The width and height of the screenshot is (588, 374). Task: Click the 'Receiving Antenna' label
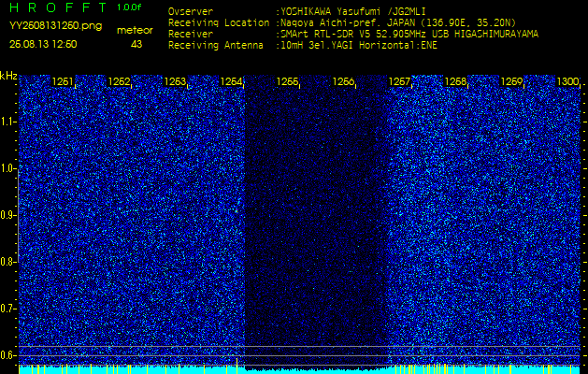click(216, 46)
